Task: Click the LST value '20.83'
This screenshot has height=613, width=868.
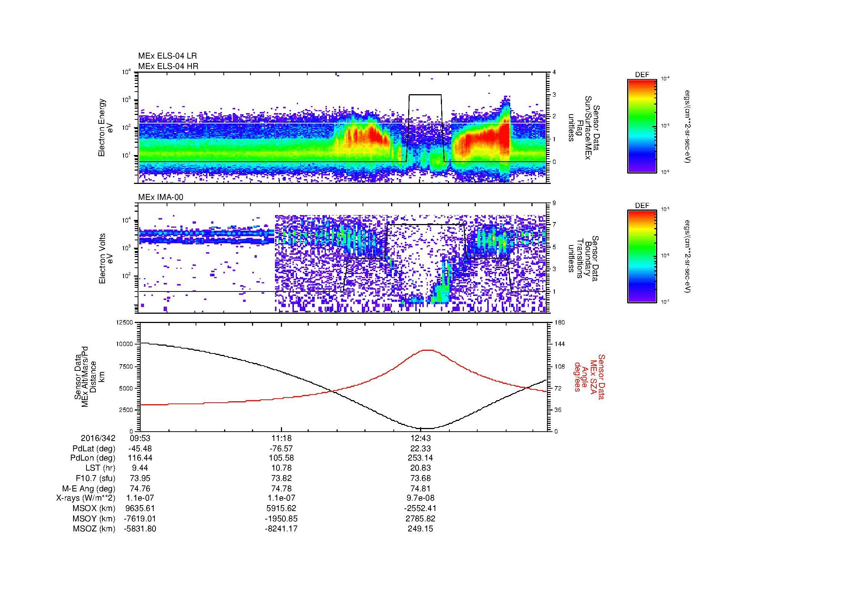Action: 420,468
